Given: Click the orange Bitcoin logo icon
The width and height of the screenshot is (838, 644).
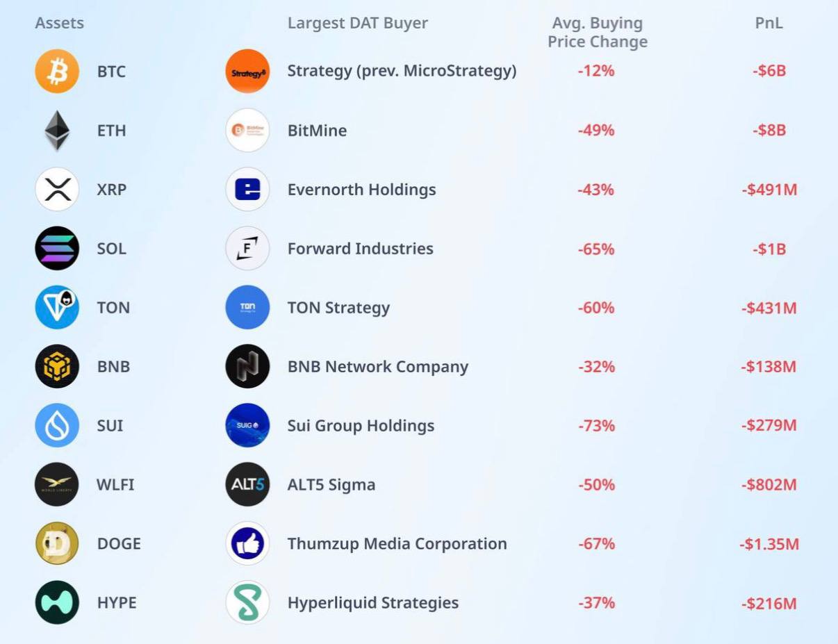Looking at the screenshot, I should [57, 72].
